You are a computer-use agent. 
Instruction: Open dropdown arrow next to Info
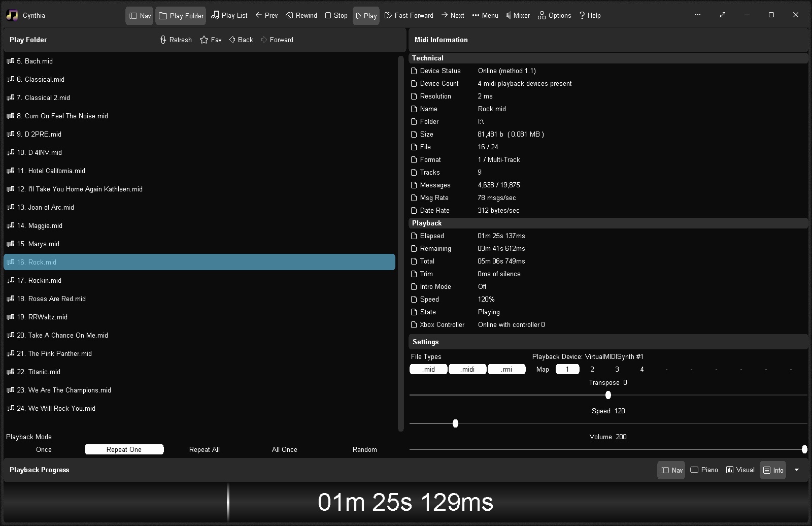coord(797,470)
